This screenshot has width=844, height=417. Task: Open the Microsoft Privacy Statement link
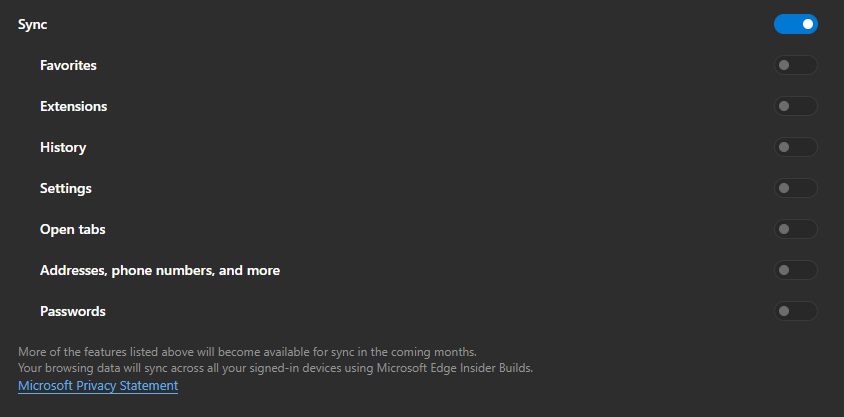(98, 386)
